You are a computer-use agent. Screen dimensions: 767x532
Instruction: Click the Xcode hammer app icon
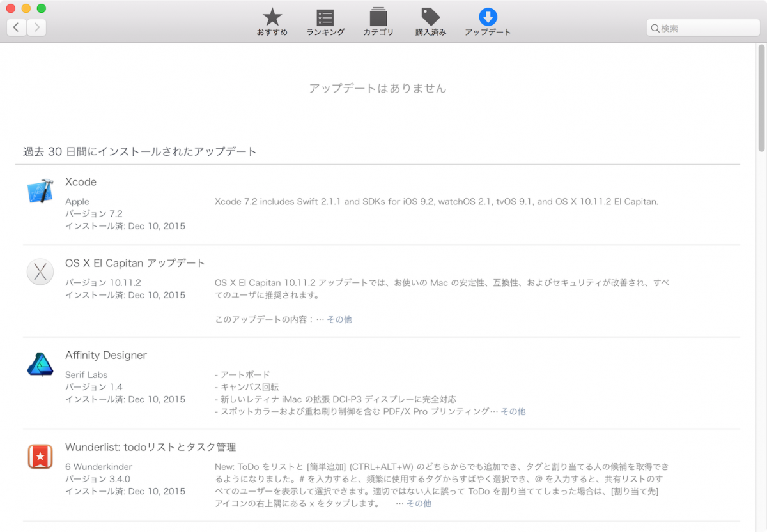40,191
